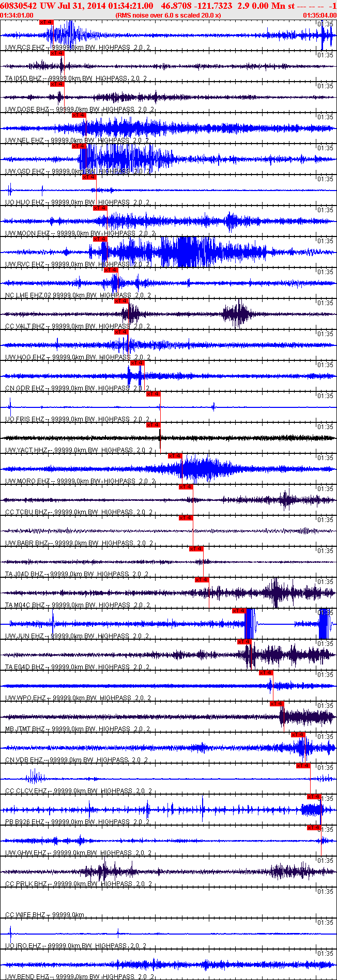Viewport: 337px width, 980px height.
Task: Click the red pick marker on CN.VDB trace
Action: point(298,735)
